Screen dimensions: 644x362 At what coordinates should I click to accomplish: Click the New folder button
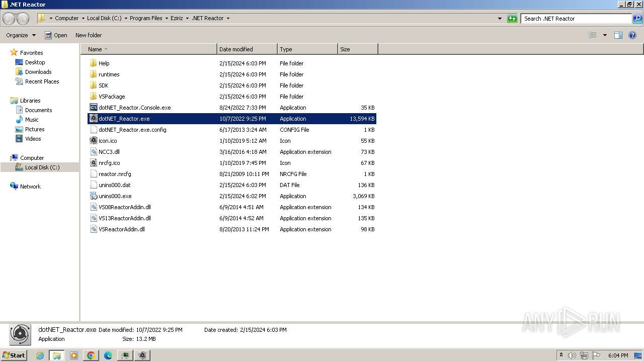click(x=89, y=35)
